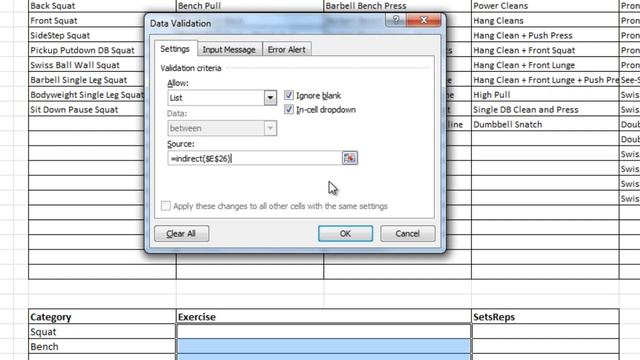The height and width of the screenshot is (360, 640).
Task: Select the SetsReps header cell
Action: pyautogui.click(x=545, y=317)
